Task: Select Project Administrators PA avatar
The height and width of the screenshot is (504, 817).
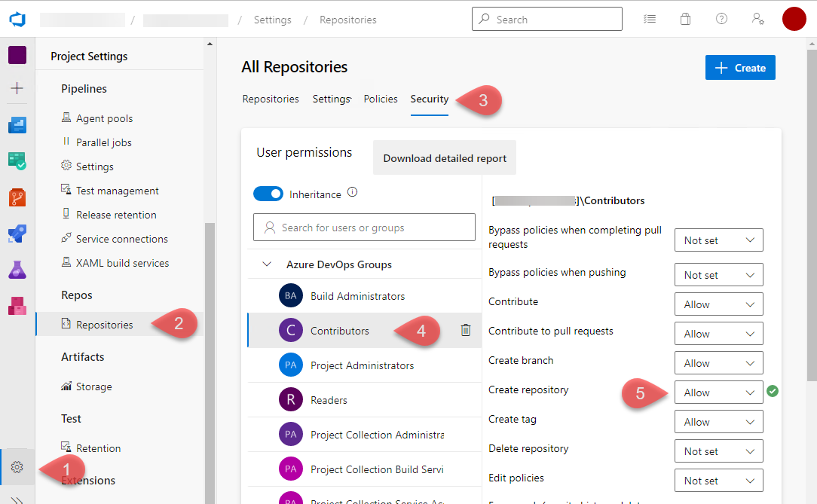Action: pos(291,365)
